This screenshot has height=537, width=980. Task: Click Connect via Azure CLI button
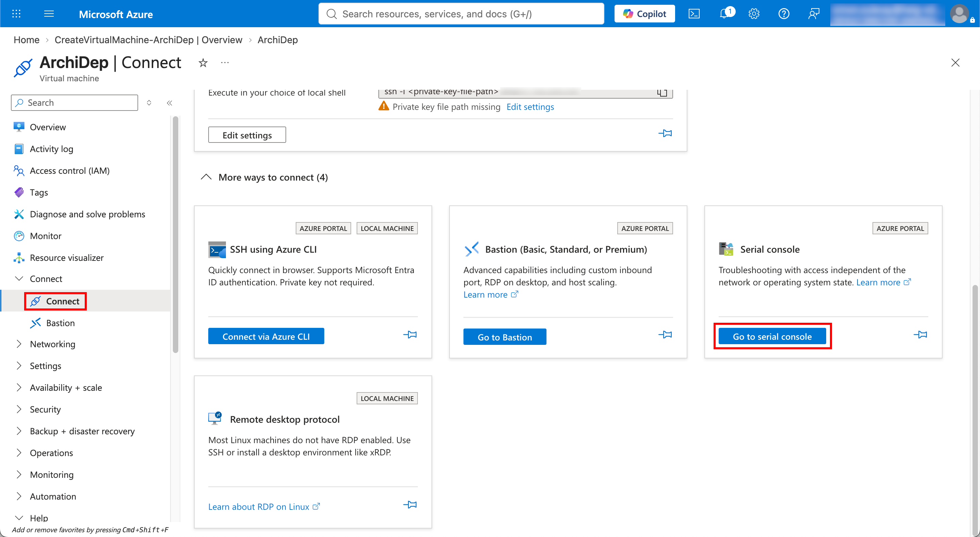point(266,336)
